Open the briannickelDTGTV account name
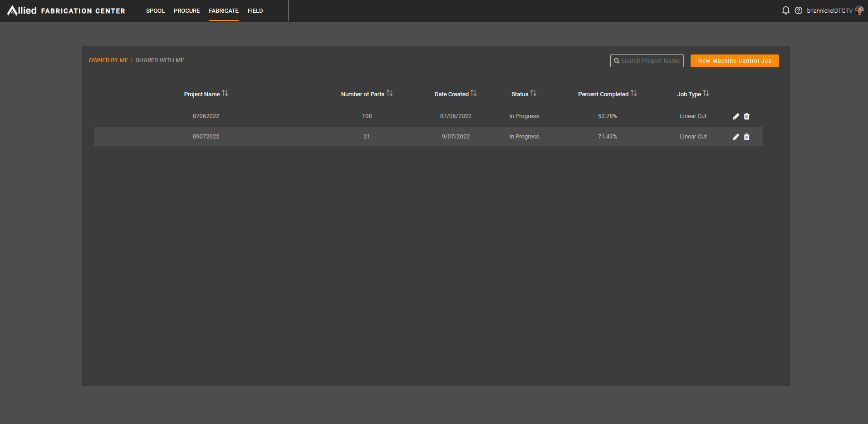The width and height of the screenshot is (868, 424). pyautogui.click(x=829, y=11)
